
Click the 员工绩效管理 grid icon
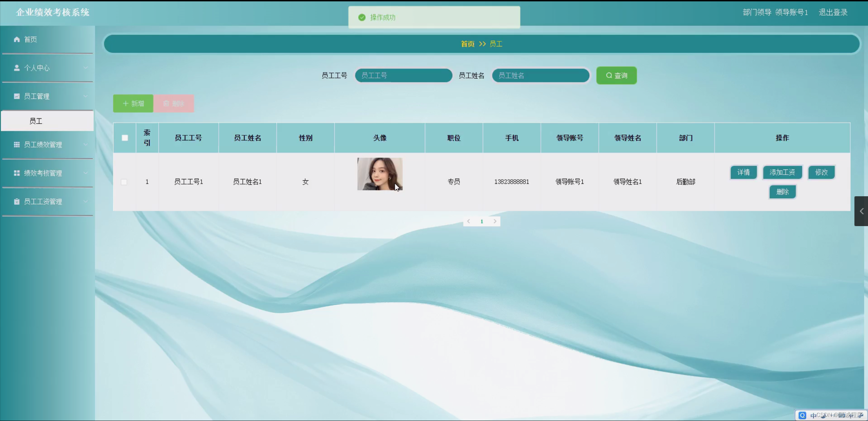click(16, 144)
